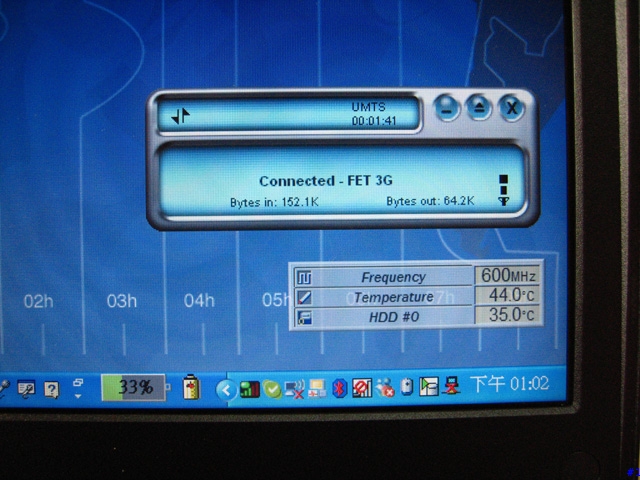Click the dual monitor display tray icon
The height and width of the screenshot is (480, 640).
click(317, 388)
